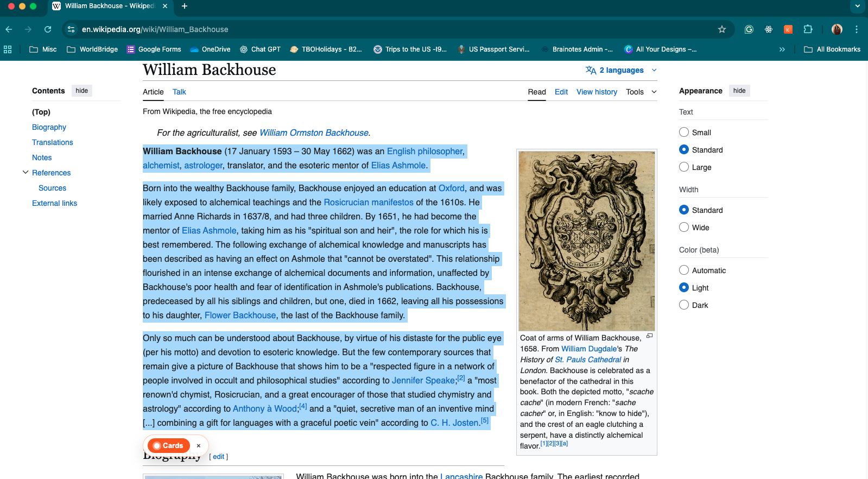Select Dark color mode
Viewport: 868px width, 479px height.
(684, 305)
